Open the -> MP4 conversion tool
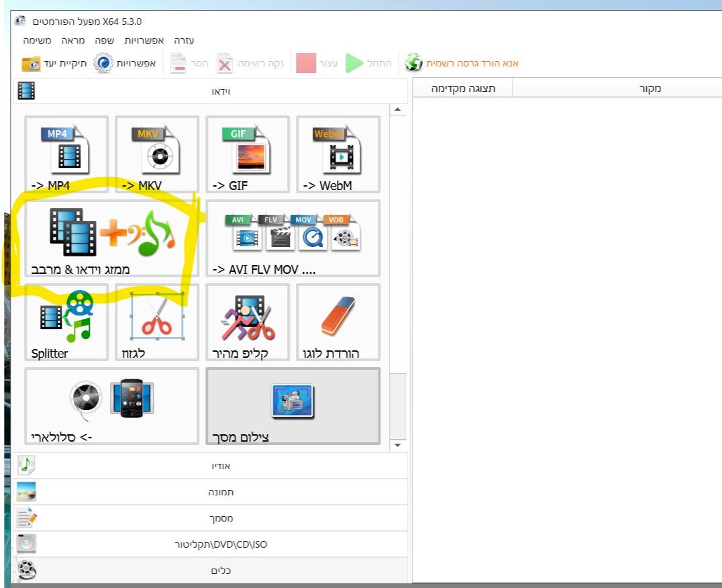722x588 pixels. (x=67, y=154)
